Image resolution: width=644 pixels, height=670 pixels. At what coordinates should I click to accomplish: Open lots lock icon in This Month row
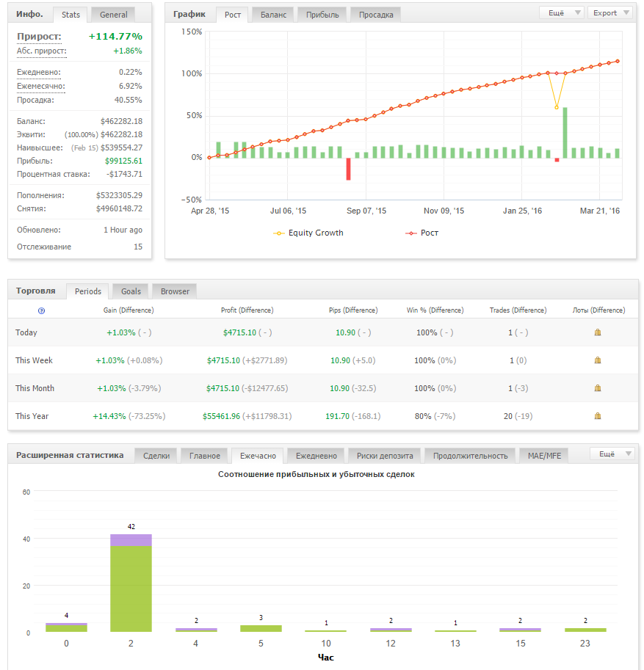click(598, 388)
